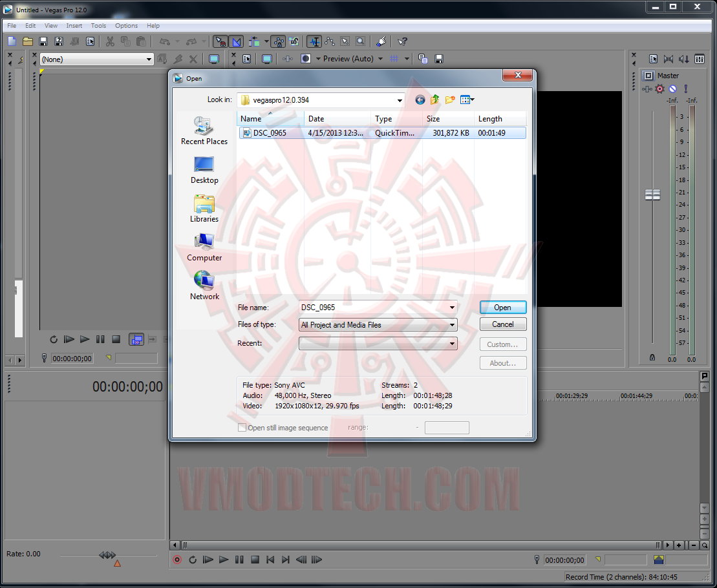
Task: Select the DSC_0965 file row
Action: [382, 133]
